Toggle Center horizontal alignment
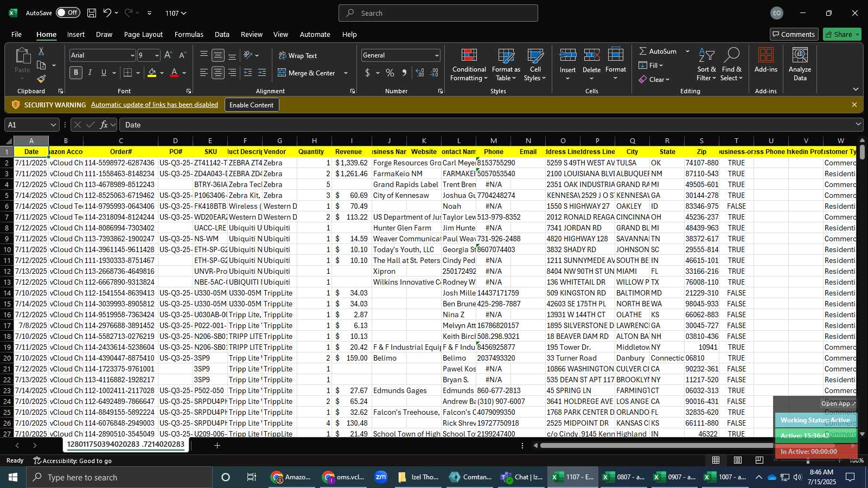The height and width of the screenshot is (488, 868). point(218,73)
